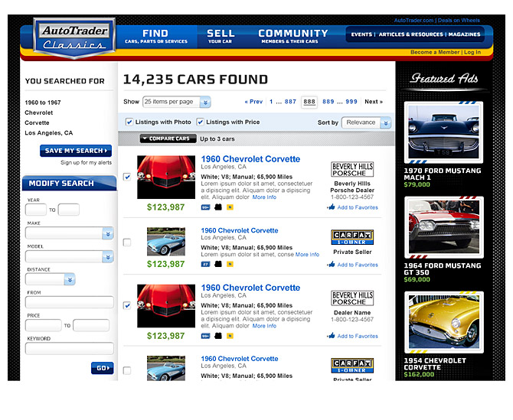Screen dimensions: 513x420
Task: Click the Compare Cars button
Action: tap(166, 139)
